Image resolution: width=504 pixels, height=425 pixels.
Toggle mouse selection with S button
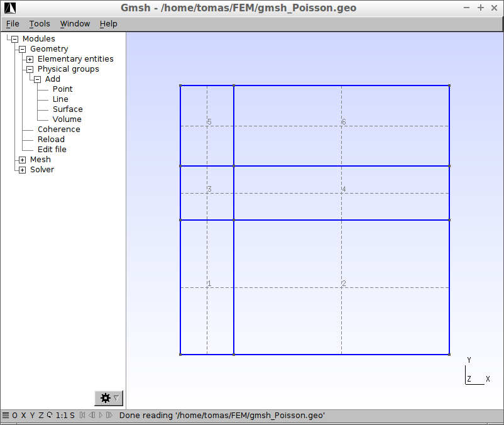(x=72, y=416)
